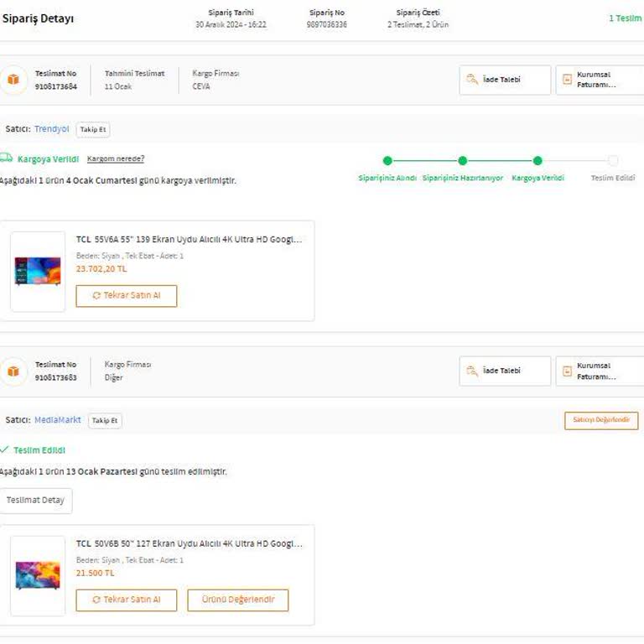644x644 pixels.
Task: Open the Teslimat Detay button
Action: pos(36,501)
